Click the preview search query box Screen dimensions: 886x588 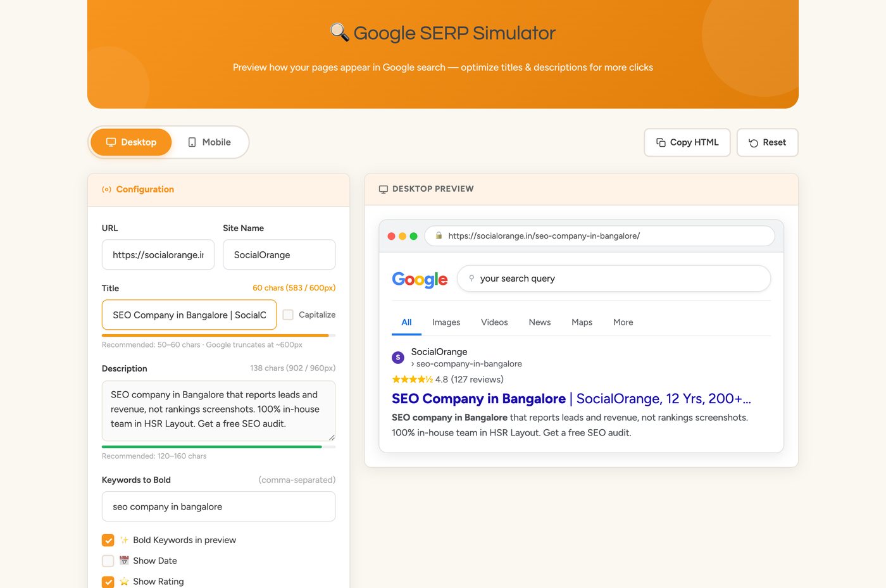click(x=614, y=278)
